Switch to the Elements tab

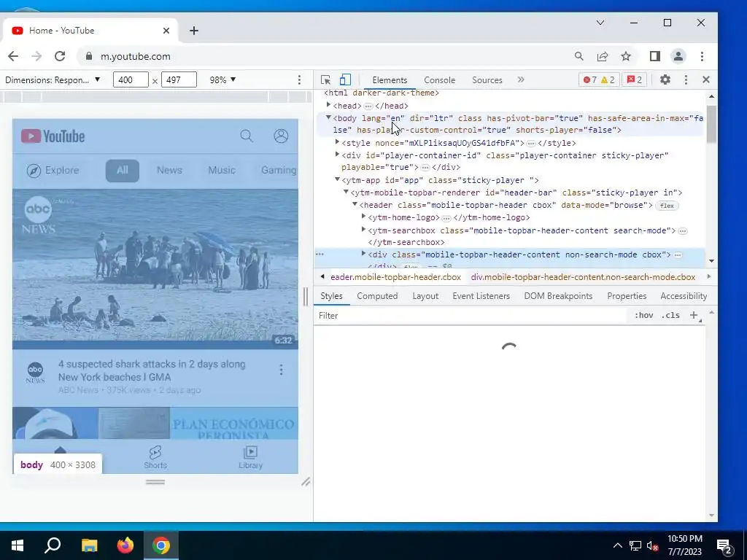tap(390, 80)
